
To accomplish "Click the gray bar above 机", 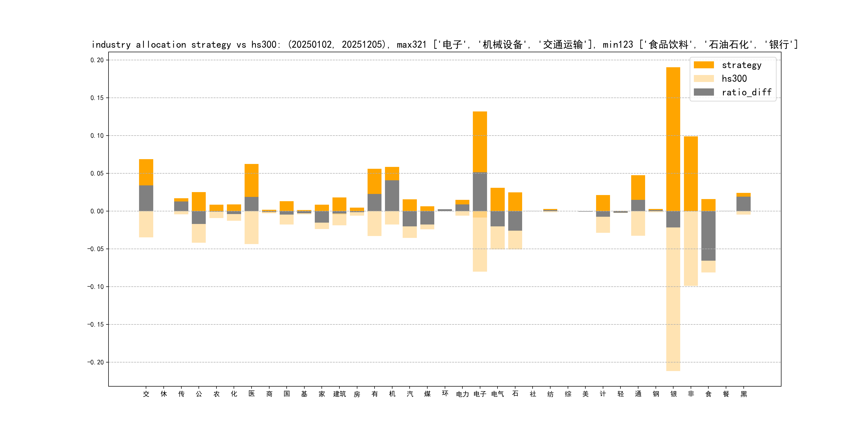I will (392, 196).
